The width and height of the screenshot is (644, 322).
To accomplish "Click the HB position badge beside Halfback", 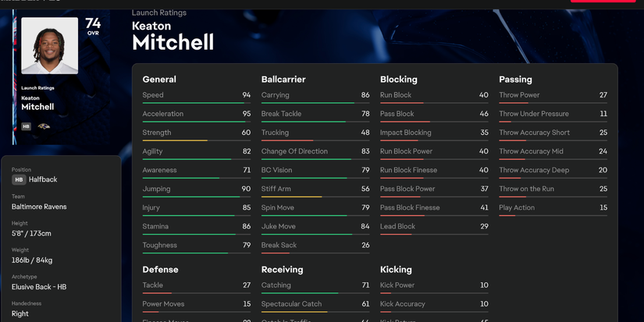I will pyautogui.click(x=19, y=179).
